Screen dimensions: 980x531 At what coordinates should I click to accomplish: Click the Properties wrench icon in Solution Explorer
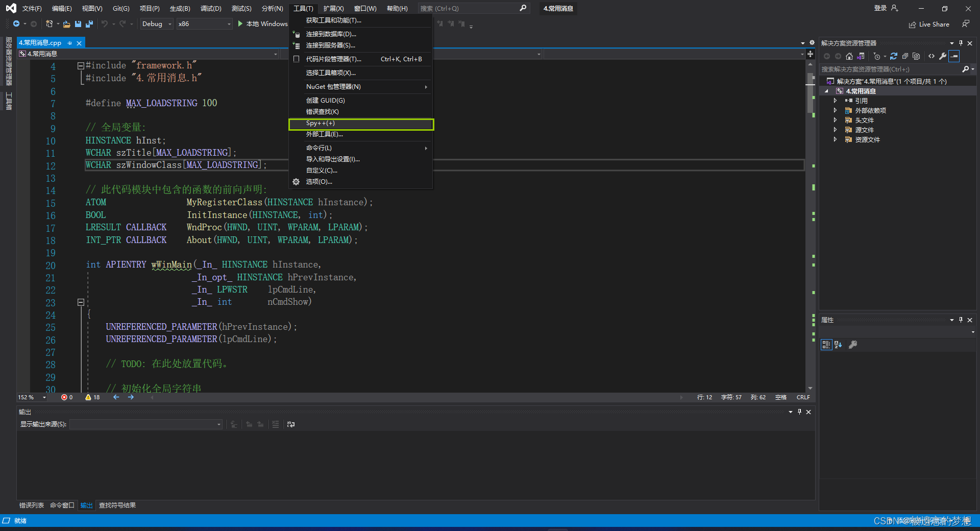point(943,56)
